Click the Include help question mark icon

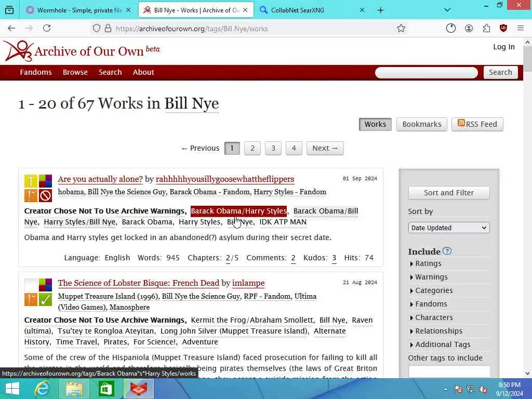point(447,251)
